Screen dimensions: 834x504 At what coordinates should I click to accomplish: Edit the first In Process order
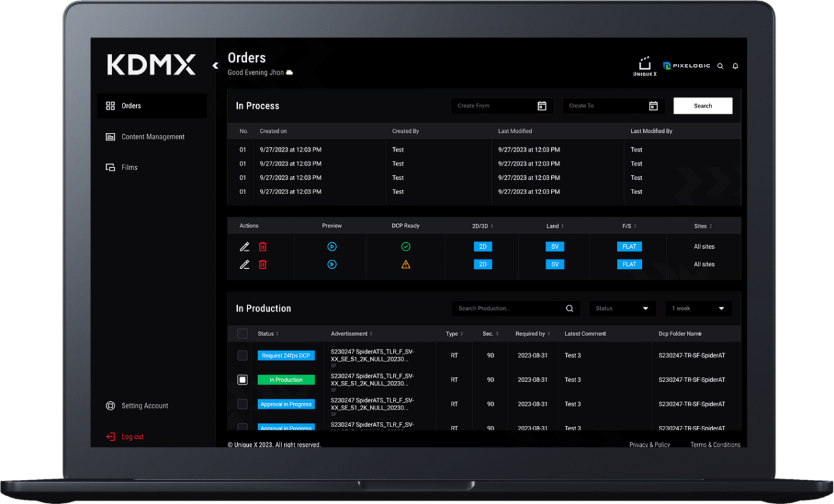coord(244,246)
